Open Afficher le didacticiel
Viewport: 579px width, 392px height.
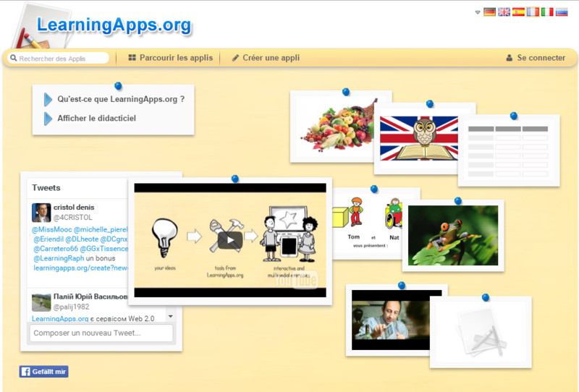pyautogui.click(x=96, y=118)
